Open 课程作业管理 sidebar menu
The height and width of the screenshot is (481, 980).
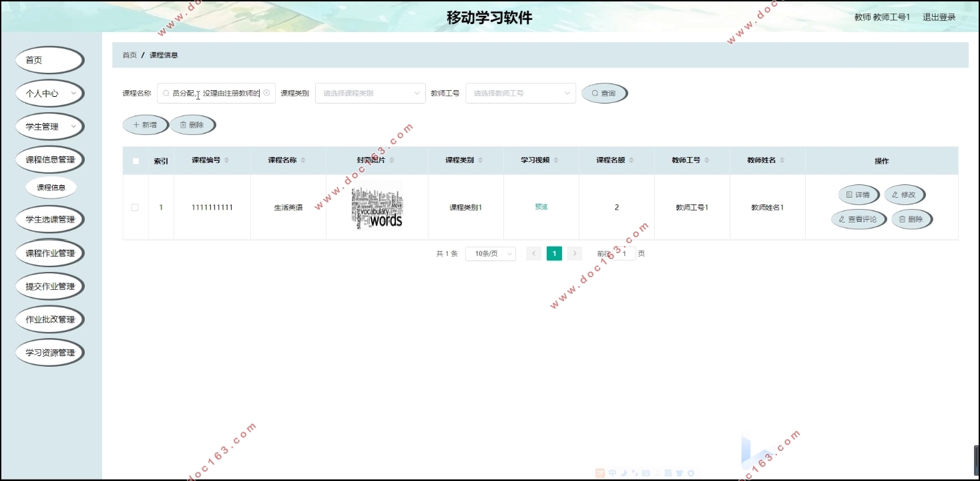pos(50,253)
